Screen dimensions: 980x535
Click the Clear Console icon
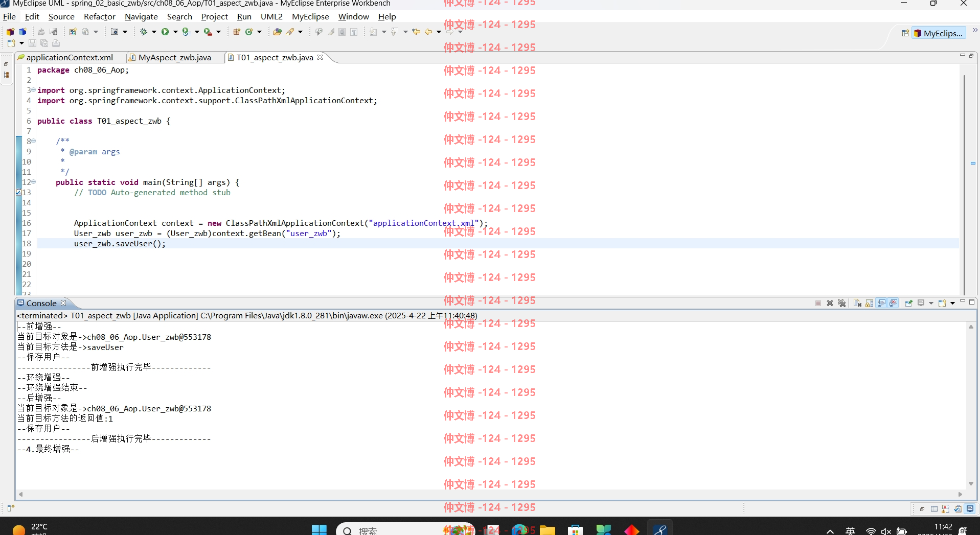click(857, 304)
